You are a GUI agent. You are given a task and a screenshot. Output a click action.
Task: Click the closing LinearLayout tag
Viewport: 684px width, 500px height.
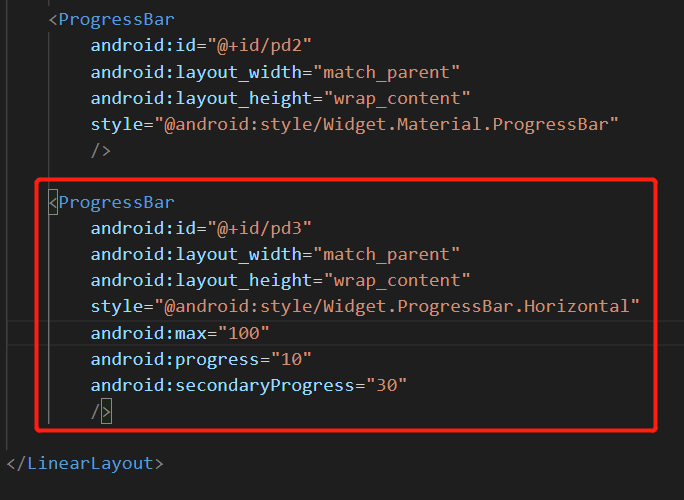coord(85,463)
